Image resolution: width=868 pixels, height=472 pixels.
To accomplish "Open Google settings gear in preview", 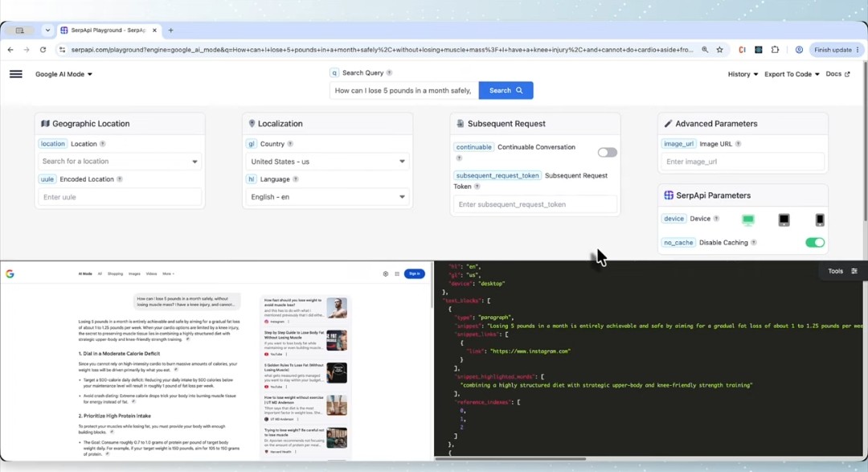I will point(385,273).
